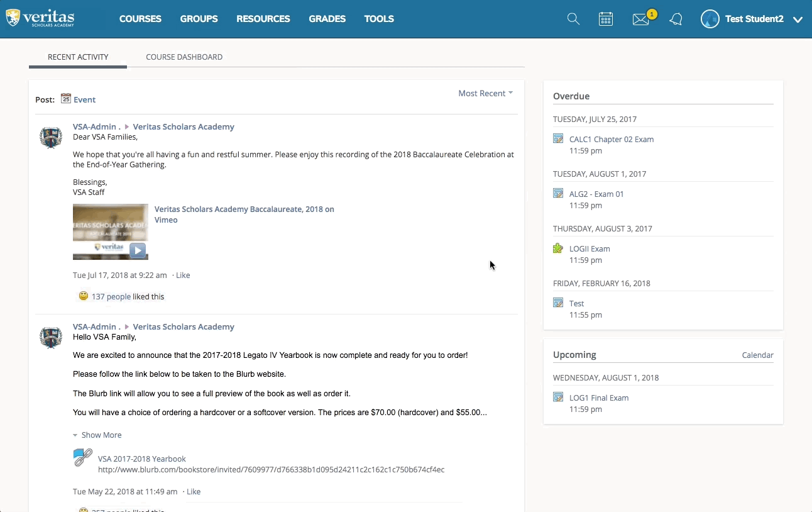Screen dimensions: 812x512
Task: Open the VSA 2017-2018 Yearbook link
Action: (142, 459)
